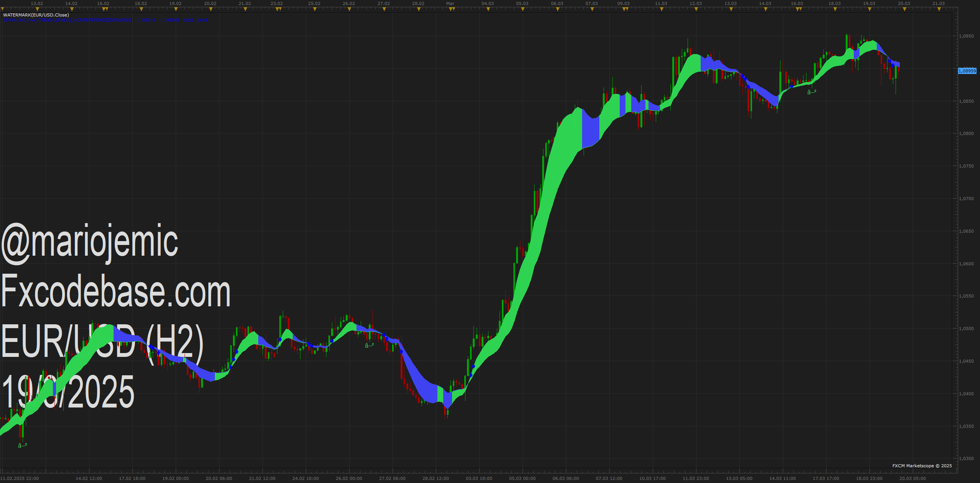Click bottom time label 03.03 18:00
The width and height of the screenshot is (980, 483).
pyautogui.click(x=479, y=478)
